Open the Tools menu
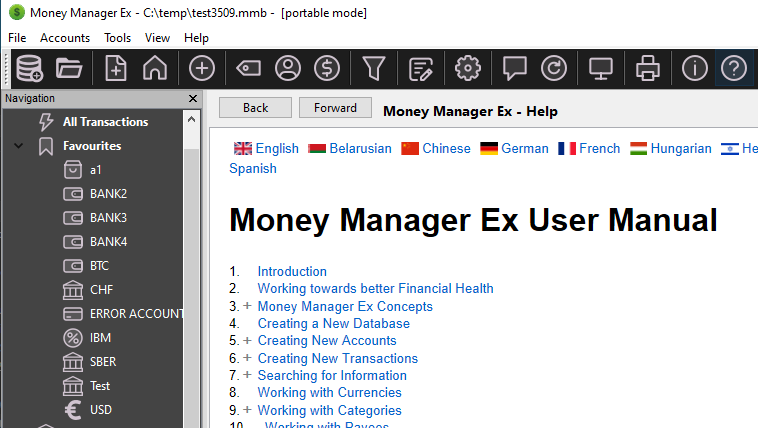The width and height of the screenshot is (758, 428). 117,38
